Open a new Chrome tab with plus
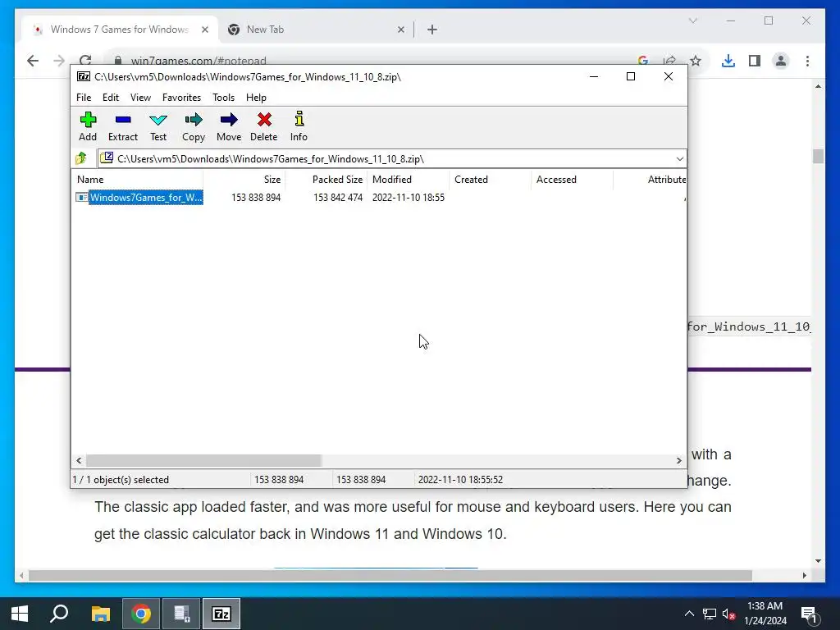Image resolution: width=840 pixels, height=630 pixels. click(431, 30)
